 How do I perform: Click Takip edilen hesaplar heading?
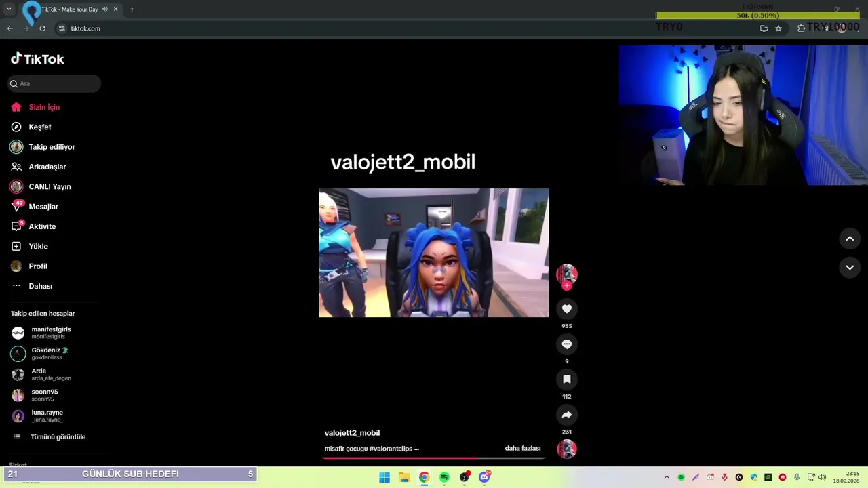(43, 314)
